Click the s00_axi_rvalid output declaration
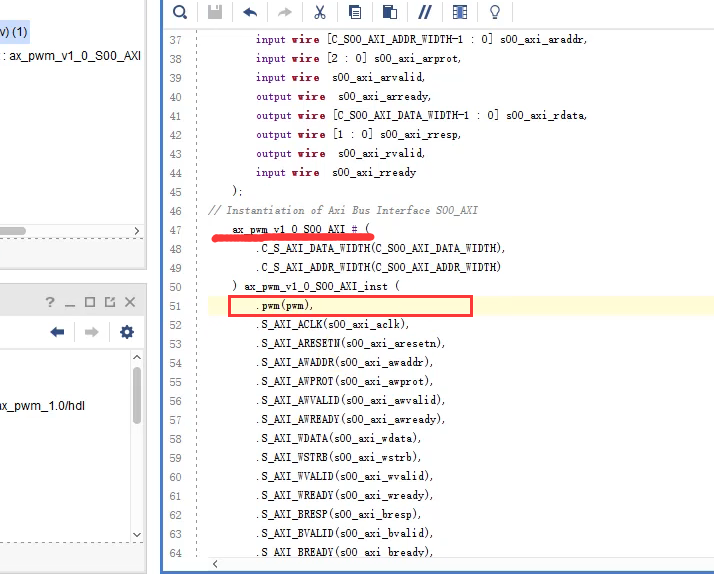714x574 pixels. click(341, 154)
